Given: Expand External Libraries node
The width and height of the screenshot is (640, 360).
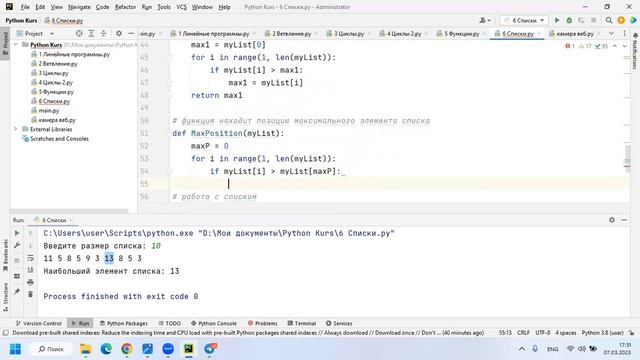Looking at the screenshot, I should [x=16, y=129].
